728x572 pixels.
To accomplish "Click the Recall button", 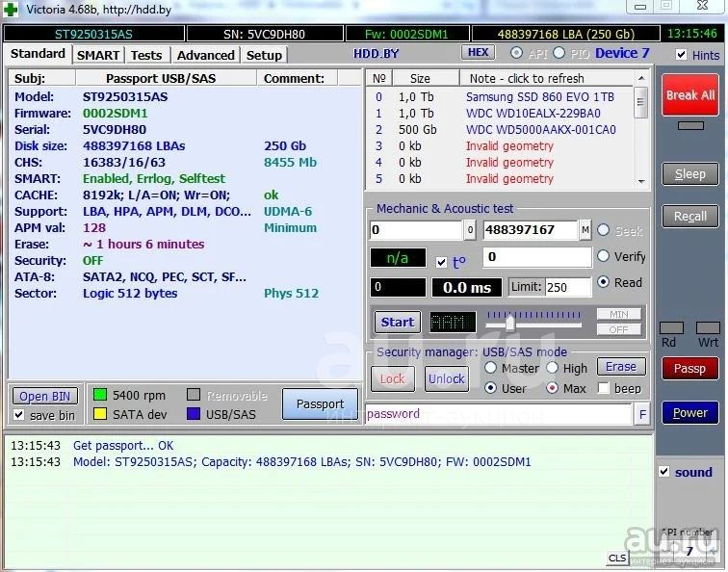I will pyautogui.click(x=690, y=216).
